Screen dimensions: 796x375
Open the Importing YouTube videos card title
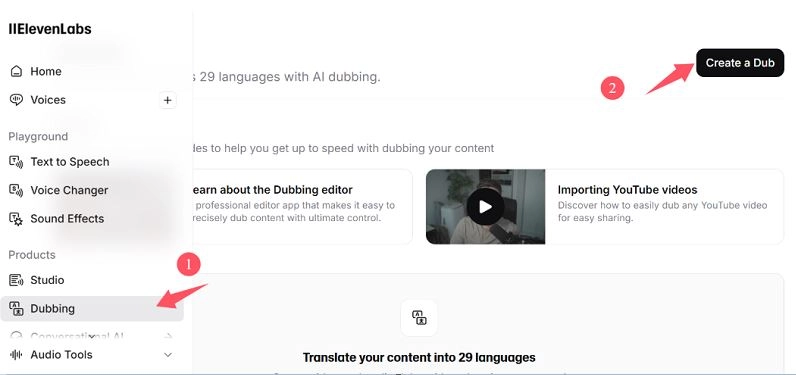coord(627,190)
